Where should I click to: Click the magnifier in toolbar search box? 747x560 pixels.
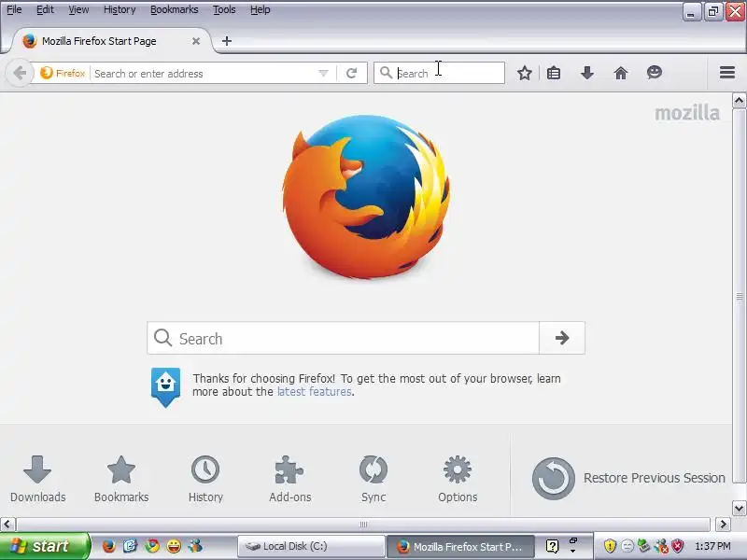[x=386, y=73]
